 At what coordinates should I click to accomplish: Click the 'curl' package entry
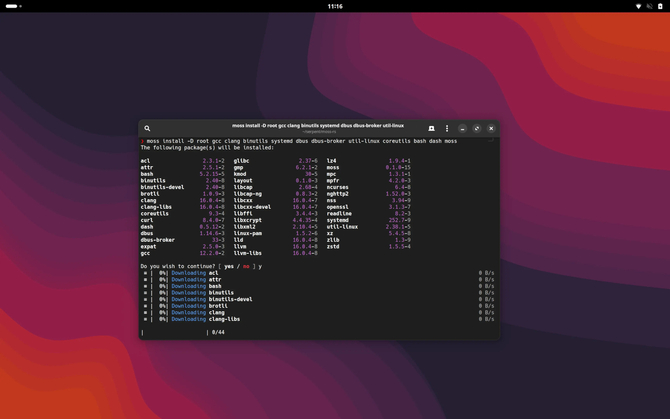147,220
